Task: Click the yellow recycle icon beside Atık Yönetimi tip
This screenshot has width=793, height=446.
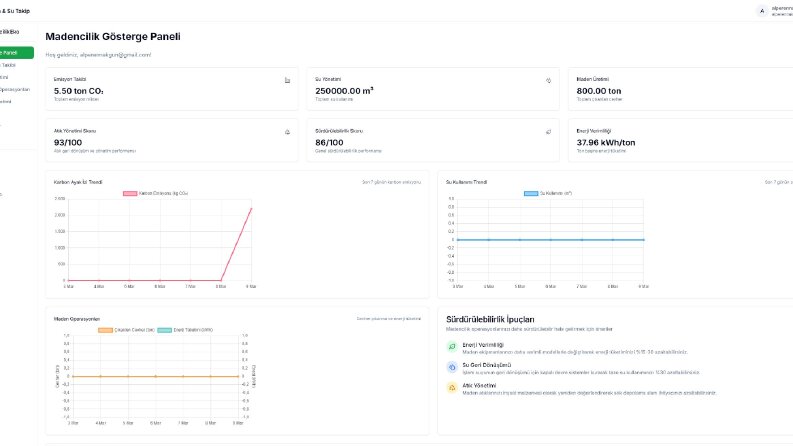Action: (x=452, y=387)
